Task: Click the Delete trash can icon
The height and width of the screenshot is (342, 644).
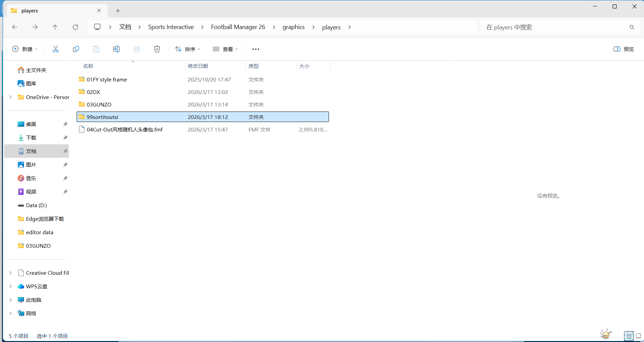Action: [x=157, y=49]
